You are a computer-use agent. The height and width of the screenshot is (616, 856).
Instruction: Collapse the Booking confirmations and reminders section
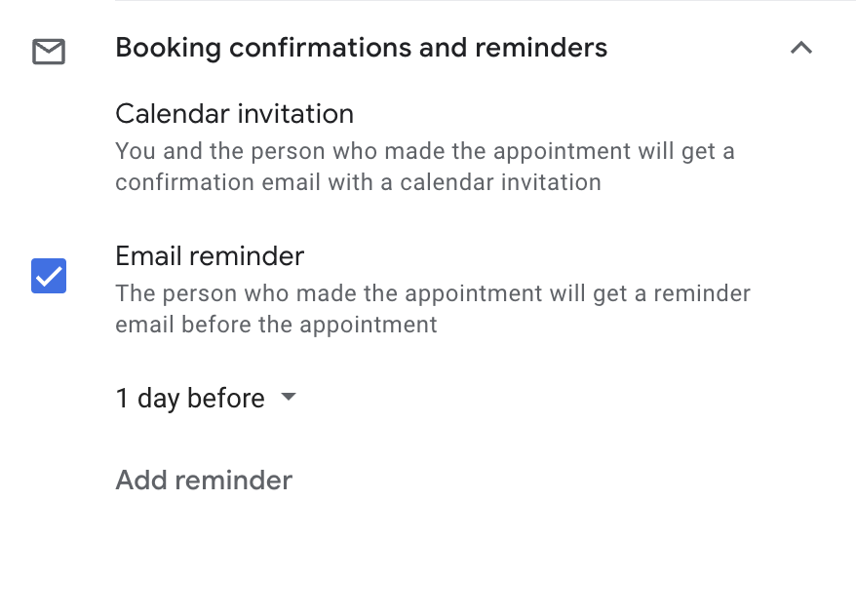point(801,47)
